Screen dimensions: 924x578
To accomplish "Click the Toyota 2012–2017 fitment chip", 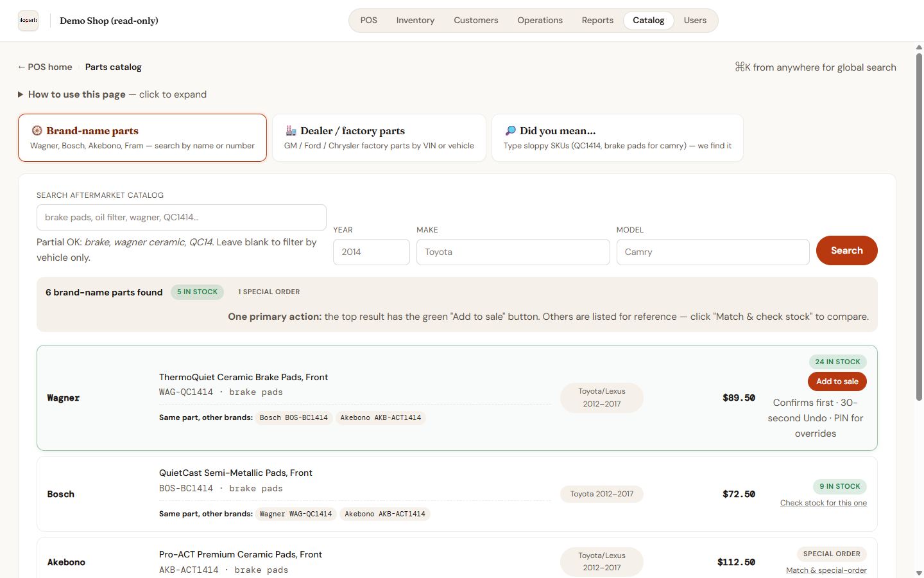I will (x=602, y=494).
